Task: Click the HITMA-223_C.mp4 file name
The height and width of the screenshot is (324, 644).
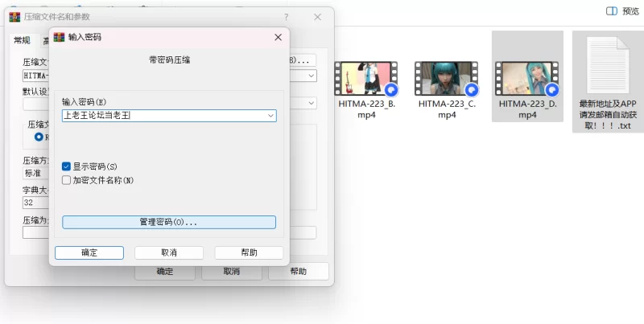Action: (447, 109)
